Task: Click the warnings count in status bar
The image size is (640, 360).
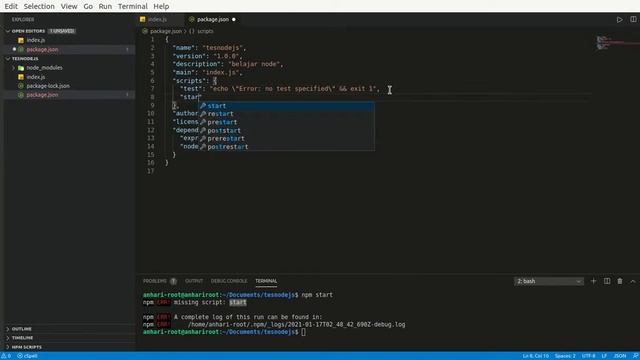Action: tap(7, 356)
